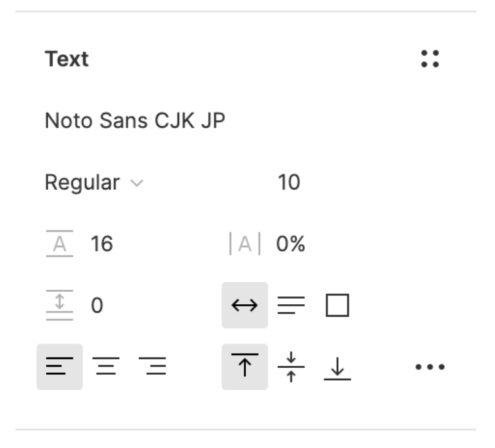The image size is (495, 448).
Task: Click the Noto Sans CJK JP font field
Action: (134, 120)
